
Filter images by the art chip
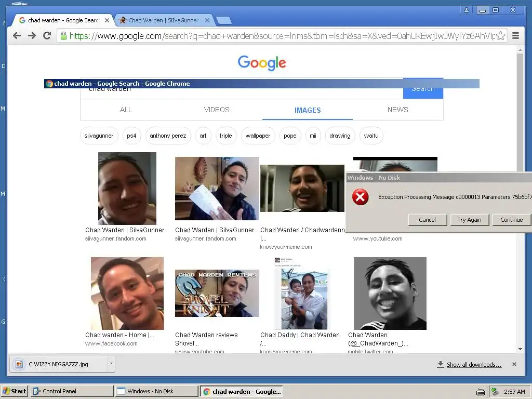[203, 136]
